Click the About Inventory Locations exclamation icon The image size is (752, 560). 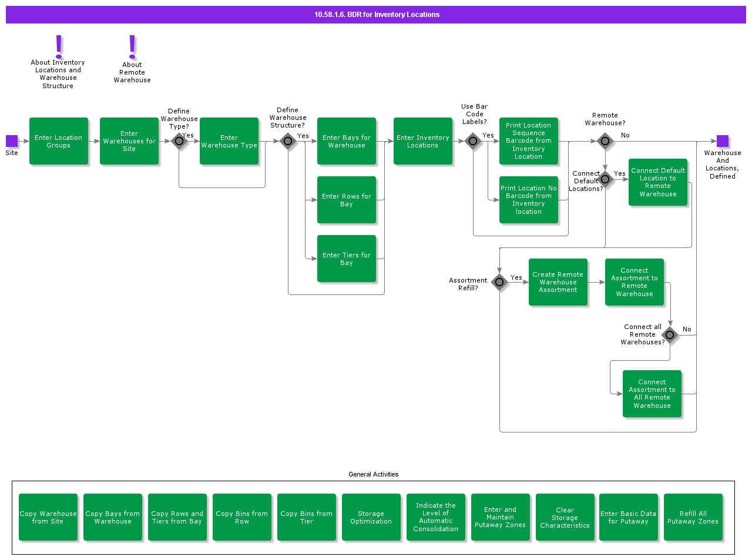pos(59,46)
